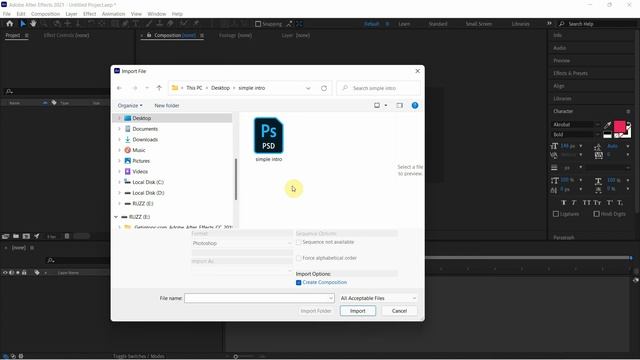The height and width of the screenshot is (360, 640).
Task: Open the Animation menu
Action: coord(113,14)
